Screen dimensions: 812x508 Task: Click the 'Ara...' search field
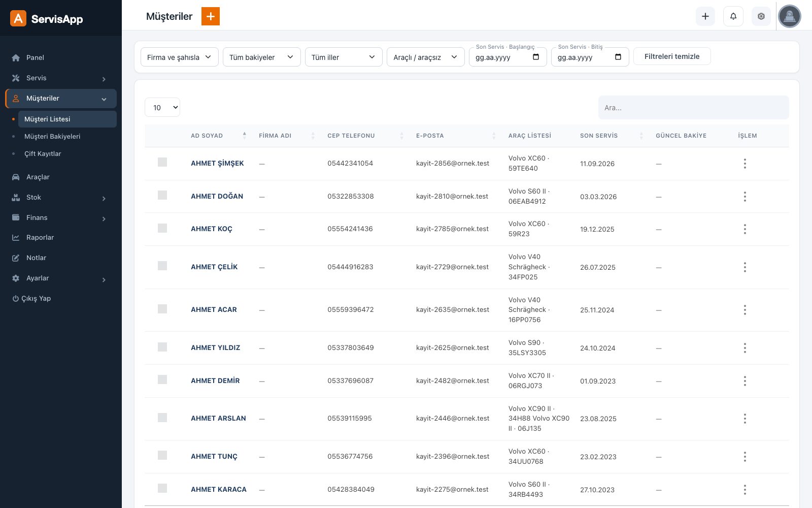[x=694, y=108]
